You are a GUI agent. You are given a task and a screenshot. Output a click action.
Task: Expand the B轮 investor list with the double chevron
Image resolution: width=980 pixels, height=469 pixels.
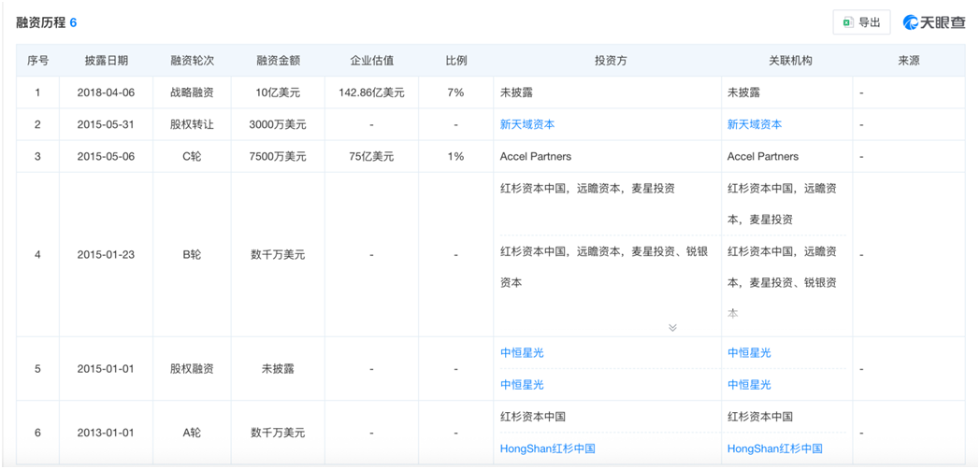(x=672, y=327)
